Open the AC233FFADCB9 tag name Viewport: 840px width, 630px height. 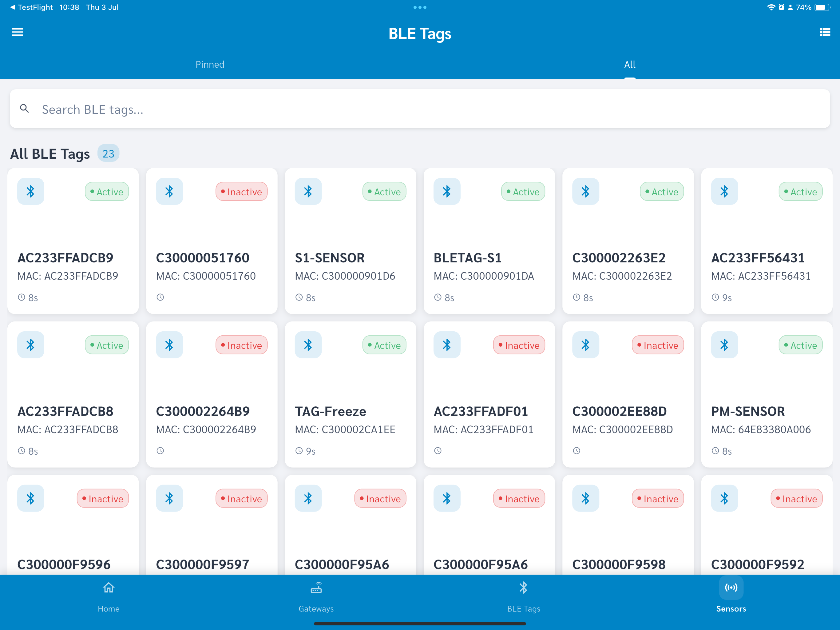(65, 258)
